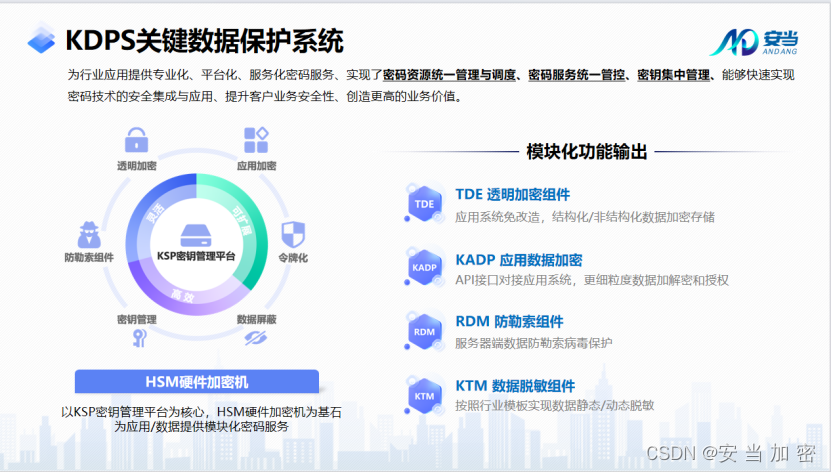Click the Andang company logo
Image resolution: width=831 pixels, height=472 pixels.
pyautogui.click(x=754, y=42)
